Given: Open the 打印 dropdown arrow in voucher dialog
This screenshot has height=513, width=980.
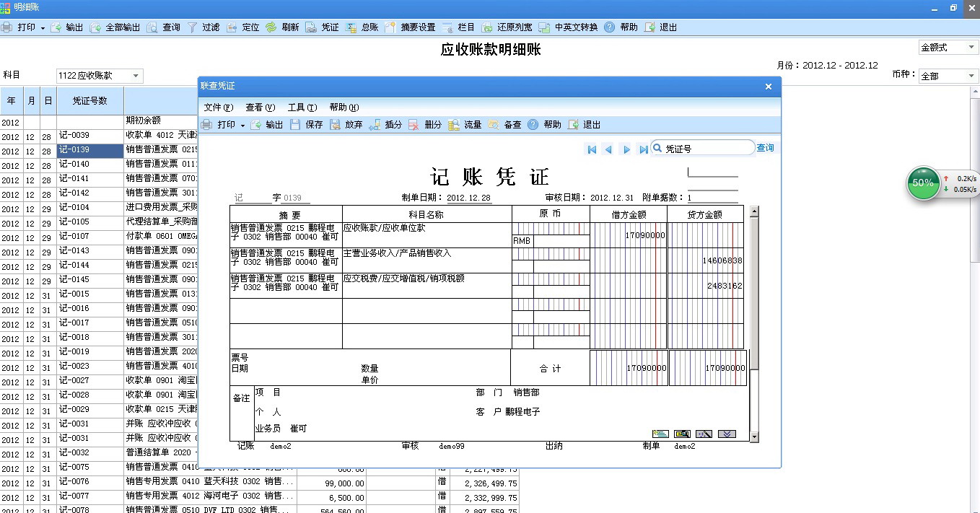Looking at the screenshot, I should tap(242, 126).
